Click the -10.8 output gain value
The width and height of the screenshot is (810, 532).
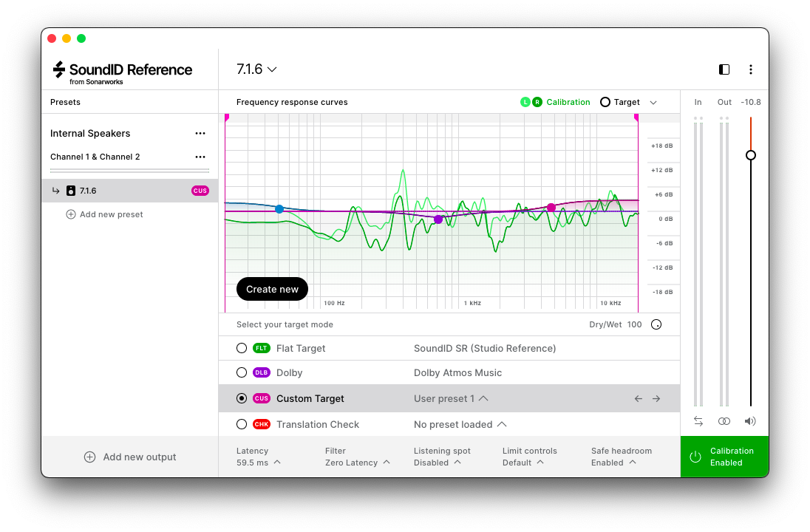tap(751, 102)
